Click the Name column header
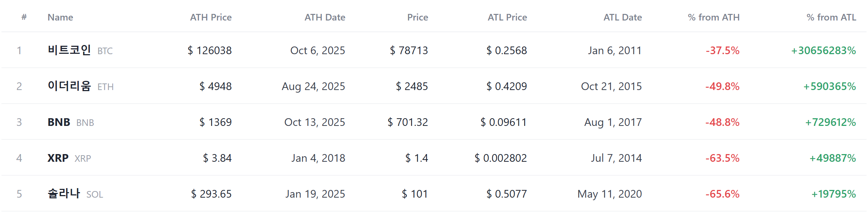Viewport: 868px width, 213px height. tap(60, 17)
